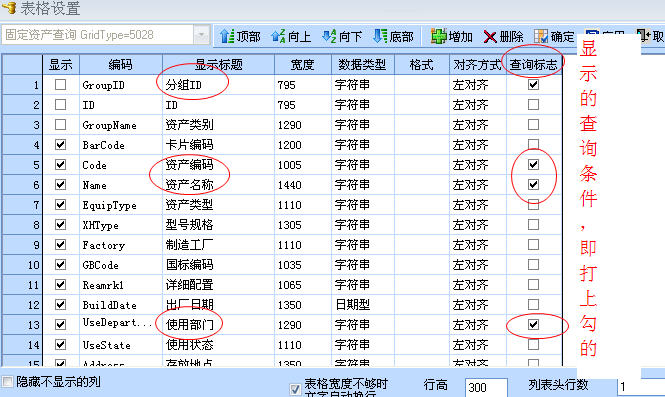Select the 对齐方式 cell of Code row
Screen dimensions: 665x397
point(478,165)
